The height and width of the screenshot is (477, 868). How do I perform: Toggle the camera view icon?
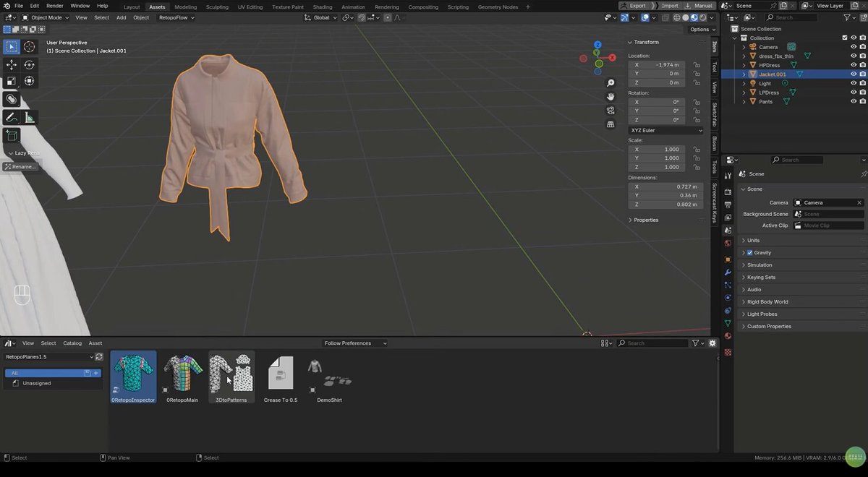click(610, 111)
